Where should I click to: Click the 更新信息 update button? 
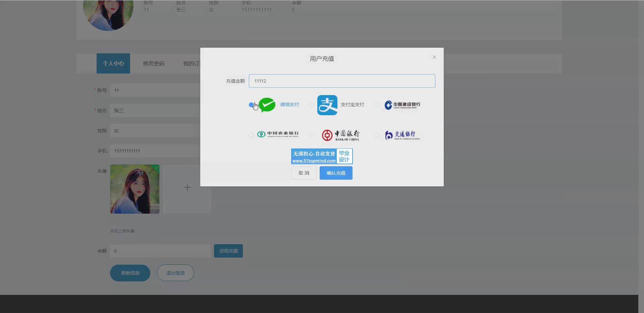tap(130, 273)
